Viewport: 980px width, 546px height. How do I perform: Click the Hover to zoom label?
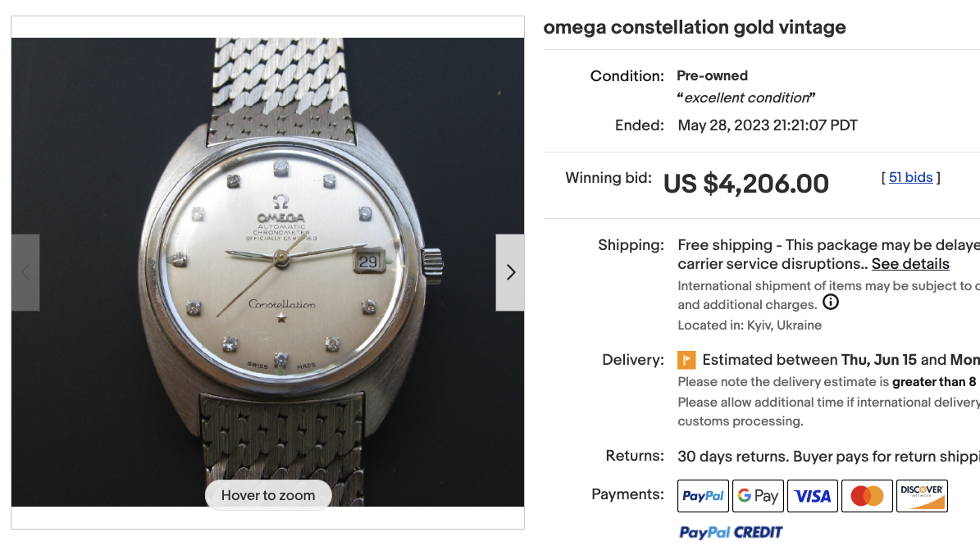click(268, 495)
